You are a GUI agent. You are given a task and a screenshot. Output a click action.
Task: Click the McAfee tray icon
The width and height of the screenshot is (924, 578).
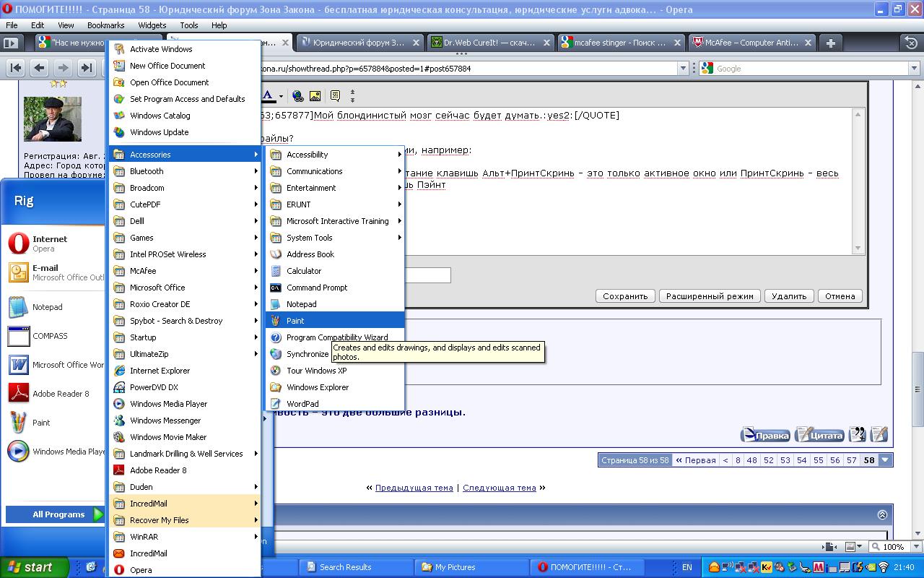point(819,567)
